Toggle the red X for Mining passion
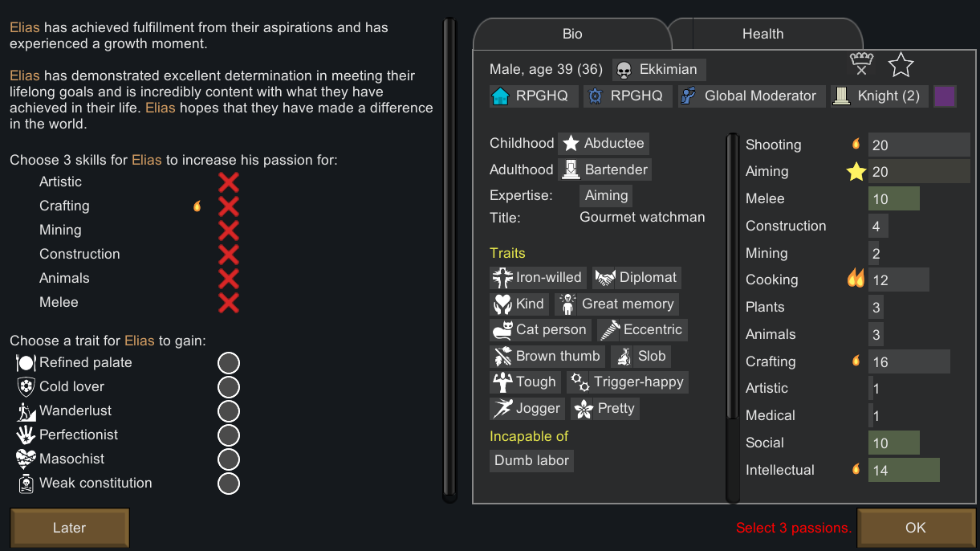Image resolution: width=980 pixels, height=551 pixels. pyautogui.click(x=229, y=231)
